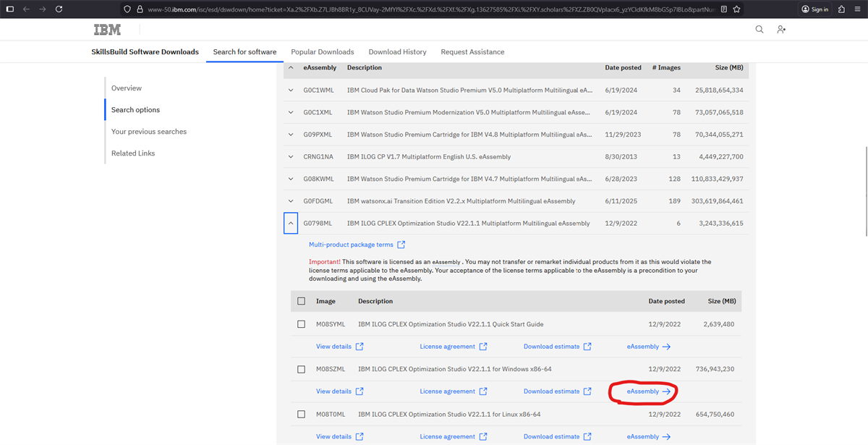Click external-link icon after View details for M08SZML
The image size is (868, 445).
359,391
